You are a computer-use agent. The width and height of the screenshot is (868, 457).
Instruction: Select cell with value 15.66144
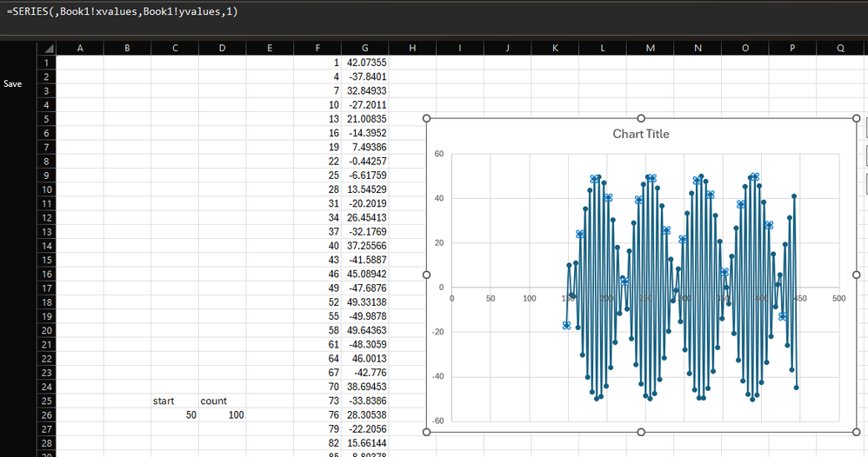tap(364, 443)
